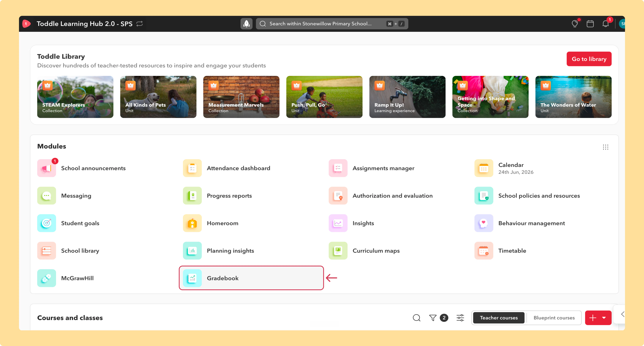Open School announcements megaphone icon

click(46, 168)
